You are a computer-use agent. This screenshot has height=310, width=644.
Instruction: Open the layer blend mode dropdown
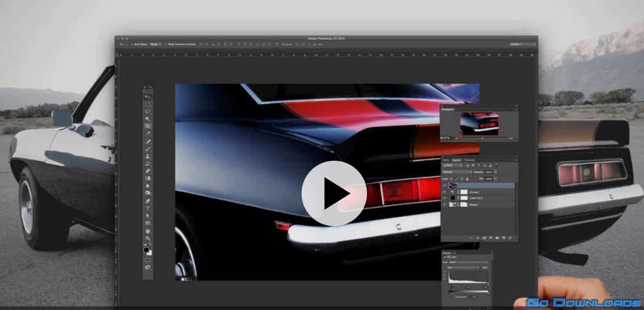[457, 172]
